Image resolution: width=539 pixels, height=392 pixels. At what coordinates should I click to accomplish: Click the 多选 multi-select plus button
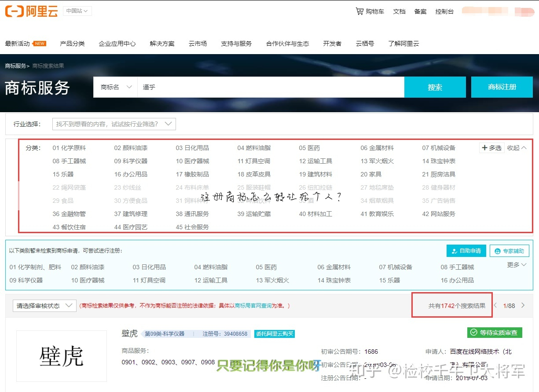(491, 148)
